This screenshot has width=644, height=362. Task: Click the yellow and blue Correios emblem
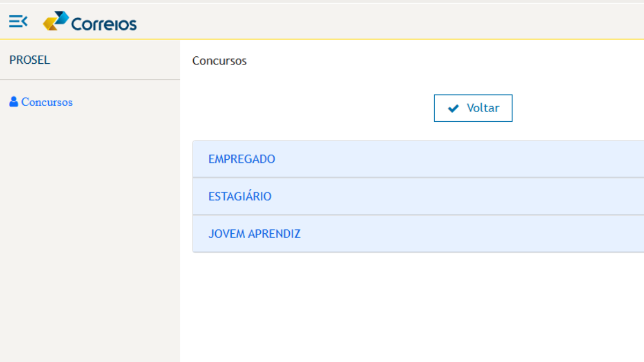(56, 21)
